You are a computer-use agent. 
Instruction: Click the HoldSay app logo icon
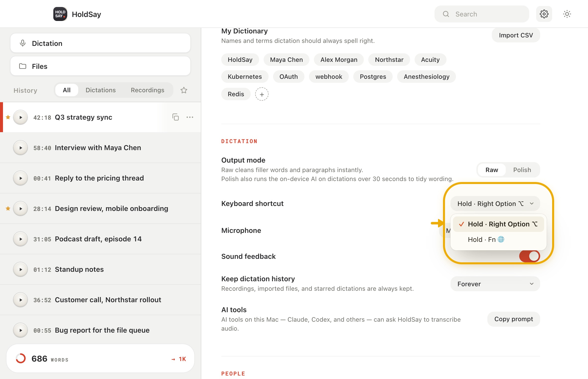60,14
